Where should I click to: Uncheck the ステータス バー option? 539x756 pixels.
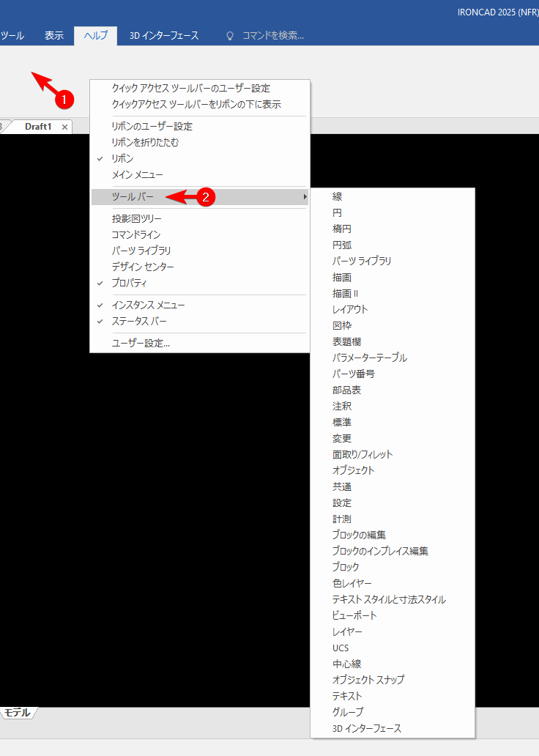(x=200, y=321)
